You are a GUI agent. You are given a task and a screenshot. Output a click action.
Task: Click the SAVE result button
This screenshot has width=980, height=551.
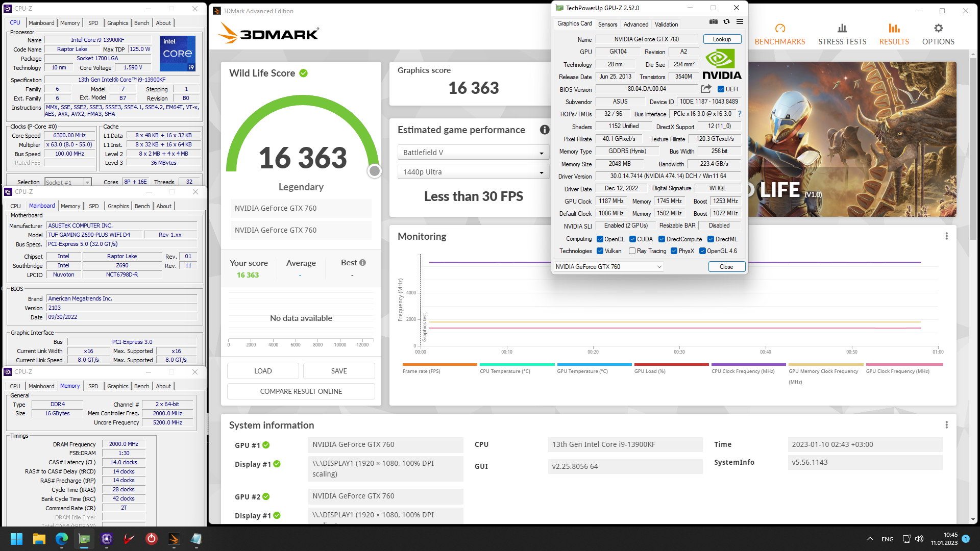[339, 371]
